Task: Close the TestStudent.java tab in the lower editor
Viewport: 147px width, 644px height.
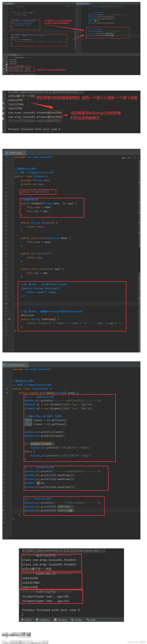Action: pos(27,365)
